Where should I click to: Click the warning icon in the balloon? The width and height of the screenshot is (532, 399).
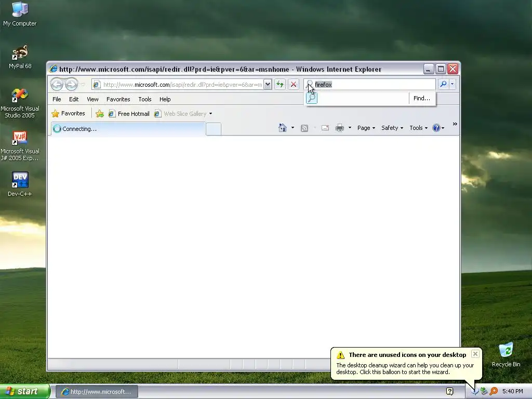(340, 355)
